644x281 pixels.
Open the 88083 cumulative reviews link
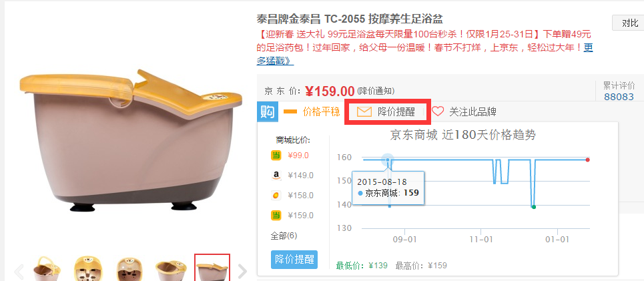619,97
